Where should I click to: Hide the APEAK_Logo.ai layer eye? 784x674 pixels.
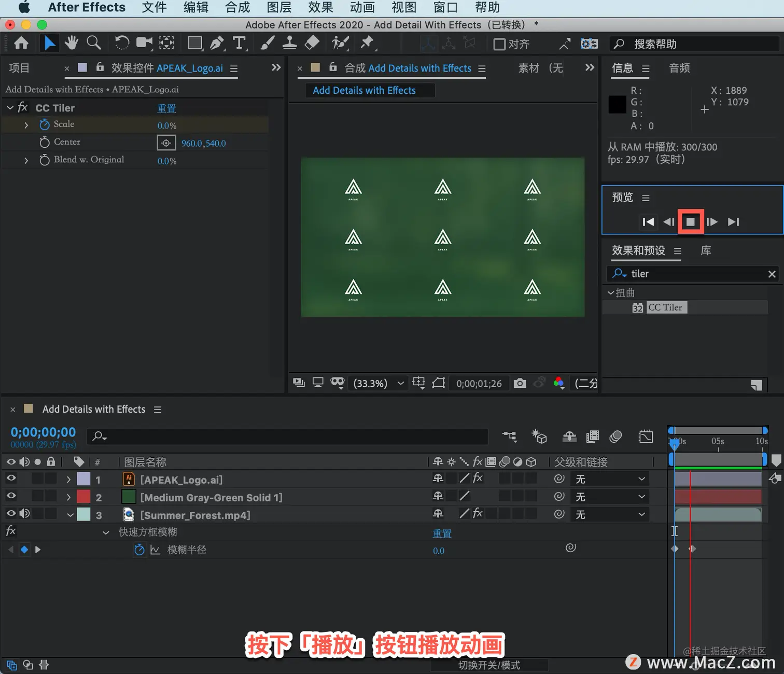pyautogui.click(x=11, y=479)
